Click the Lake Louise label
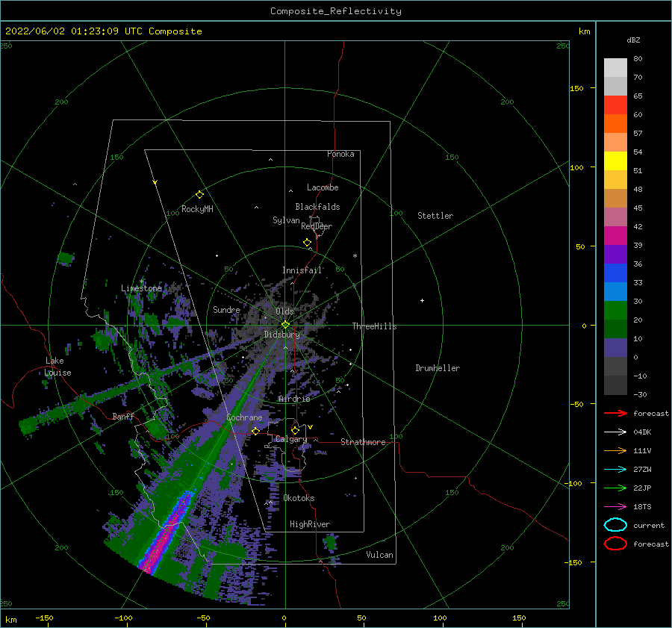Viewport: 672px width, 628px height. click(x=57, y=367)
